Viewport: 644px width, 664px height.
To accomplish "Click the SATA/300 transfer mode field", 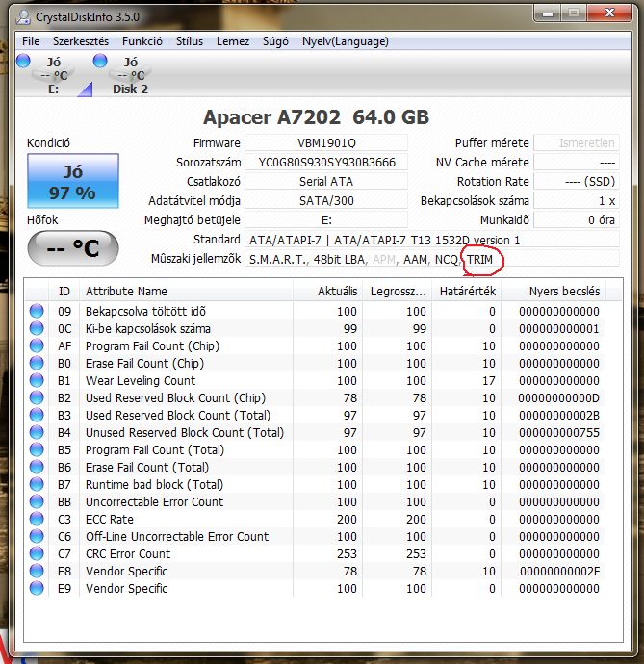I will tap(326, 201).
